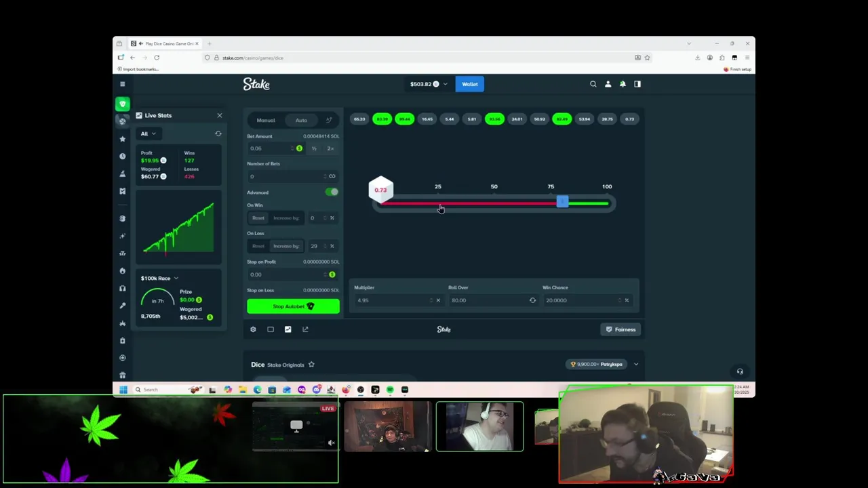The width and height of the screenshot is (868, 488).
Task: Open the All filter dropdown in Live Stats
Action: pyautogui.click(x=148, y=134)
